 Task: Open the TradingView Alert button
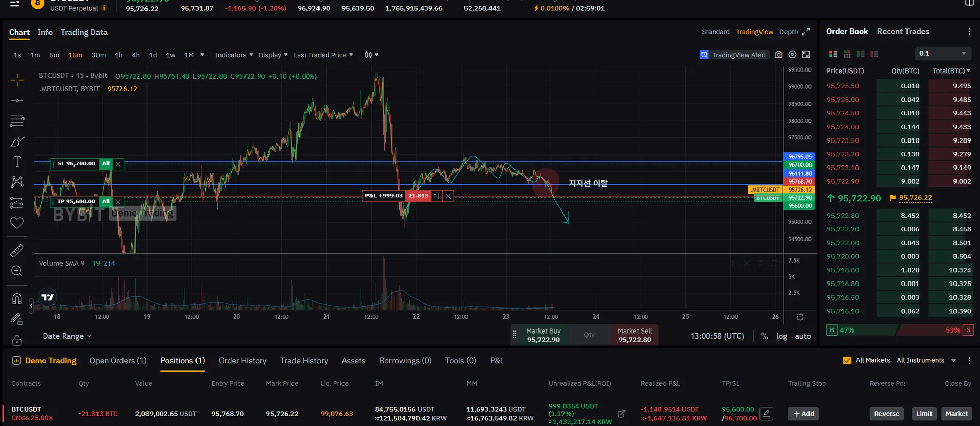tap(733, 55)
